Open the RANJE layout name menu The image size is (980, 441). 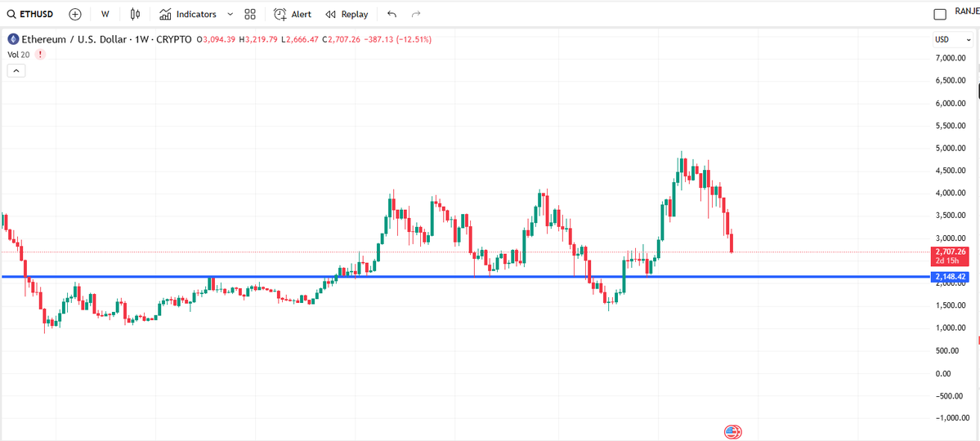click(966, 12)
